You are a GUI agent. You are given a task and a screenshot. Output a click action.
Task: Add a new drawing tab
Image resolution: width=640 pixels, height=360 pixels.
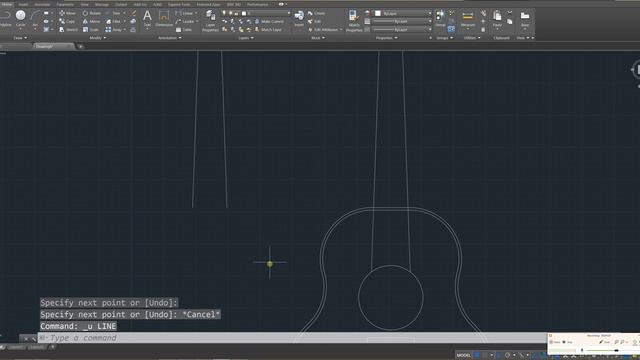[80, 47]
